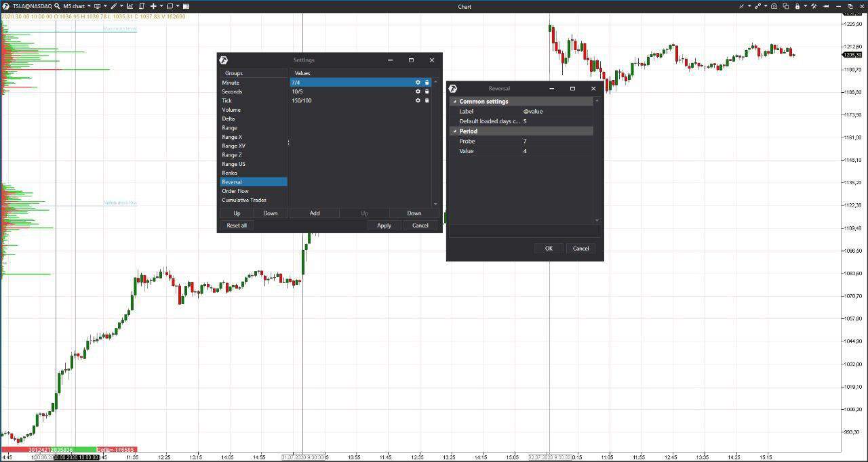868x462 pixels.
Task: Collapse the Common settings section in Reversal dialog
Action: pyautogui.click(x=454, y=101)
